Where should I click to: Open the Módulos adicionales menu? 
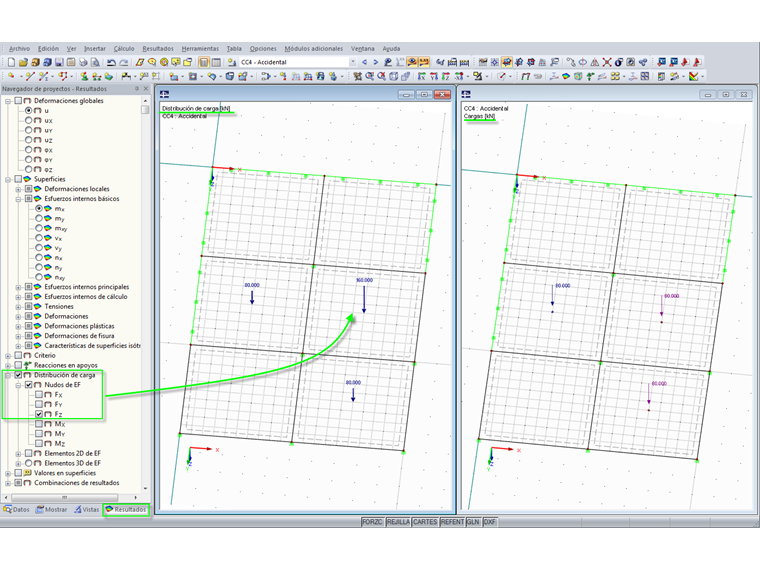314,48
